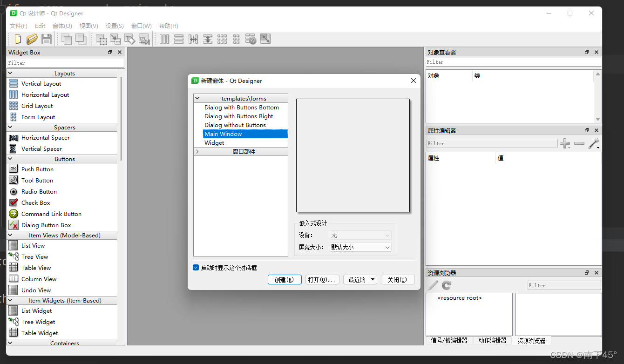This screenshot has height=364, width=624.
Task: Click the Widget Box Filter field
Action: pos(65,63)
